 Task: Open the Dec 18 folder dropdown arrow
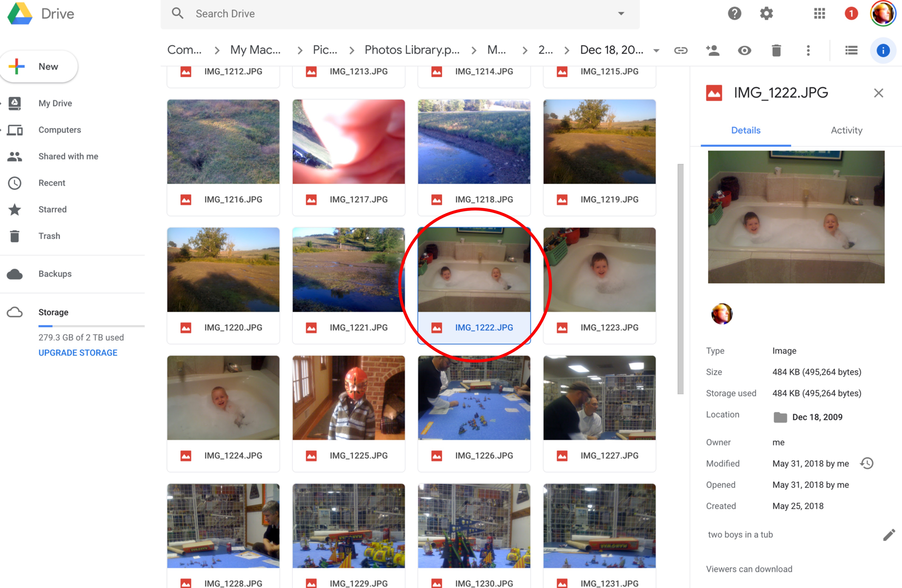coord(656,50)
